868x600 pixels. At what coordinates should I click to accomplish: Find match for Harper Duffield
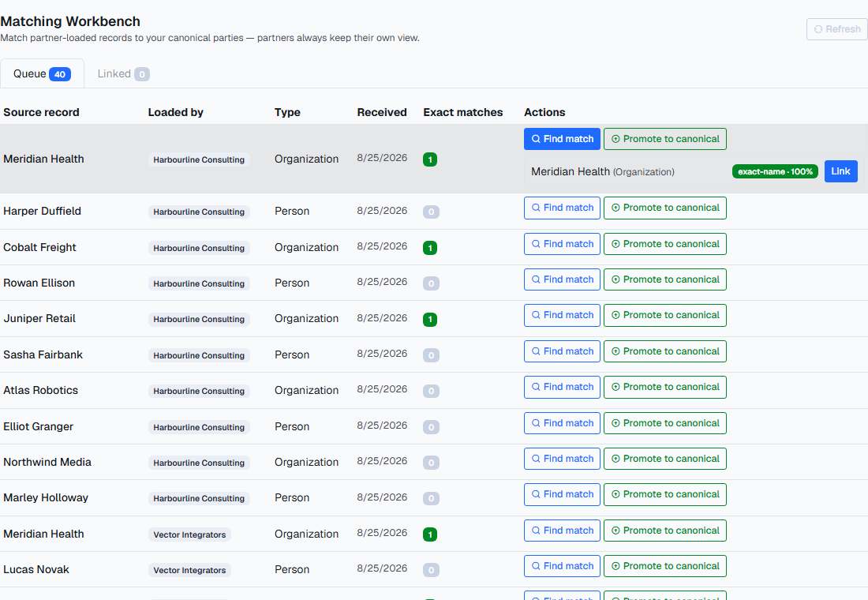point(562,208)
